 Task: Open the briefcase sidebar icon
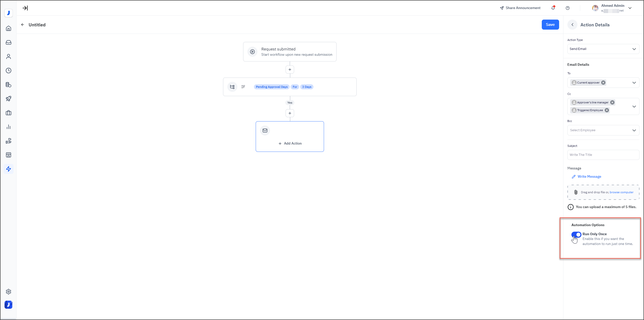pyautogui.click(x=9, y=113)
